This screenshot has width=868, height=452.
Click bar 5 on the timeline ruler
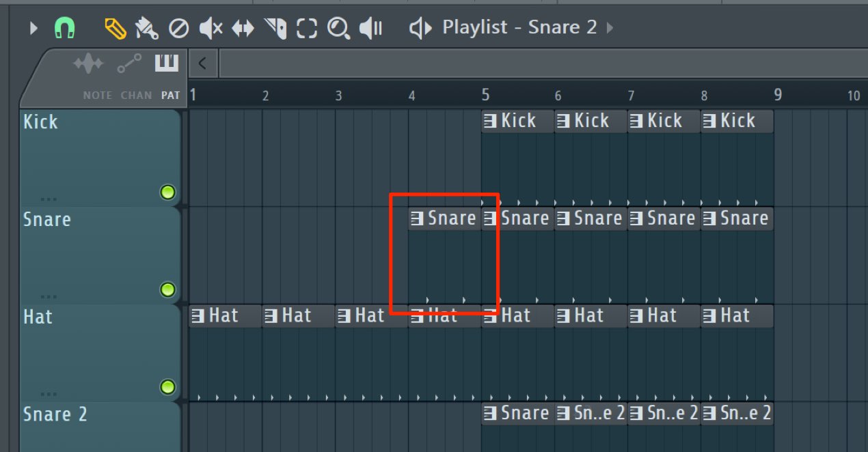(x=485, y=94)
